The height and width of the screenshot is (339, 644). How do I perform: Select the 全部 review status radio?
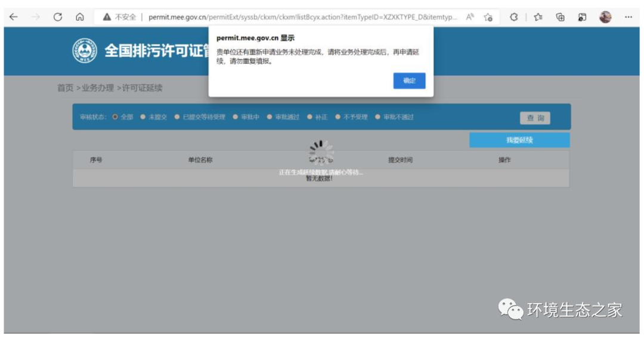[115, 117]
